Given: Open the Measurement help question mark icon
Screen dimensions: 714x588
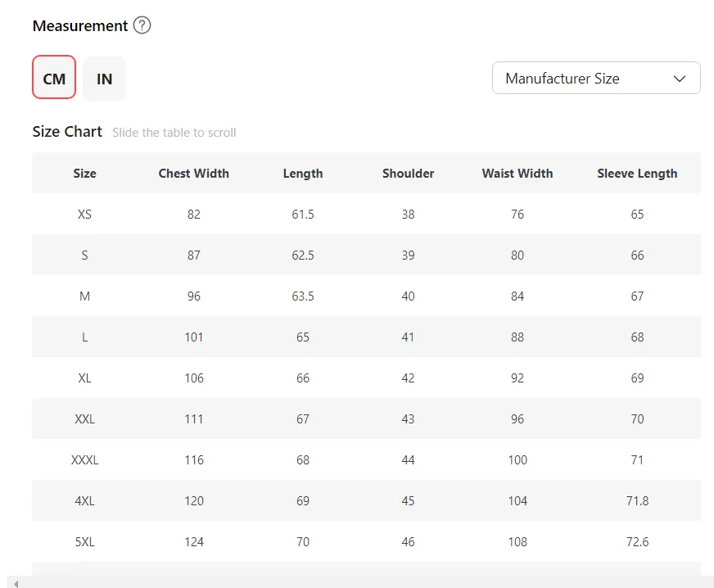Looking at the screenshot, I should [x=142, y=25].
